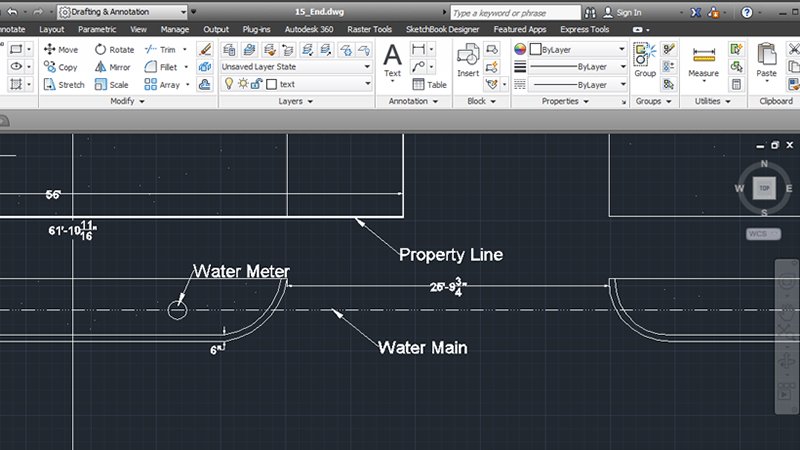Screen dimensions: 800x450
Task: Toggle the text layer light bulb on/off
Action: 228,85
